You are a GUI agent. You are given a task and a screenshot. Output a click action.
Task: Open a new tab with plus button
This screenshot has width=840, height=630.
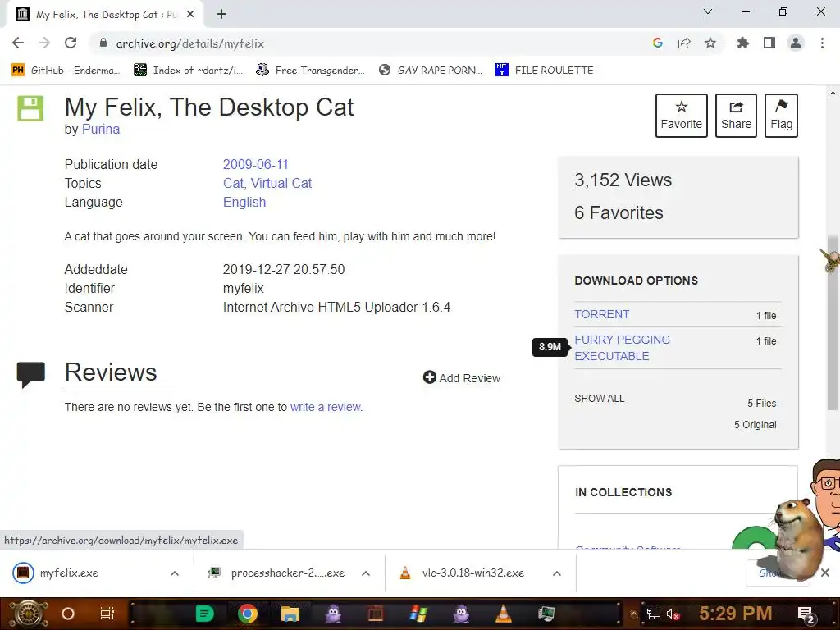pos(221,14)
